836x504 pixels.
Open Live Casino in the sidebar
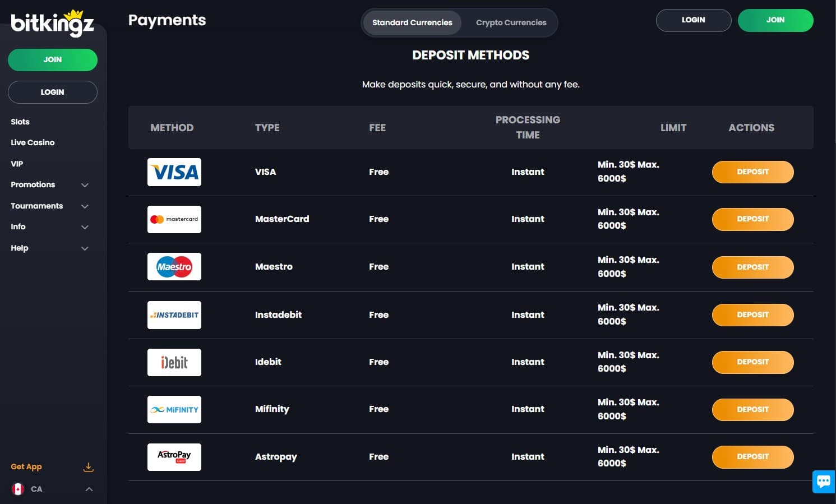point(33,142)
